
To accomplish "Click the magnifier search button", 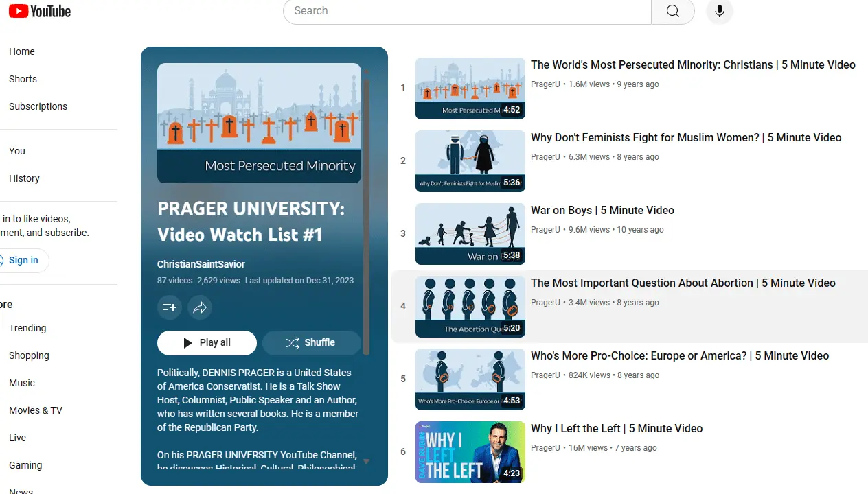I will click(672, 11).
